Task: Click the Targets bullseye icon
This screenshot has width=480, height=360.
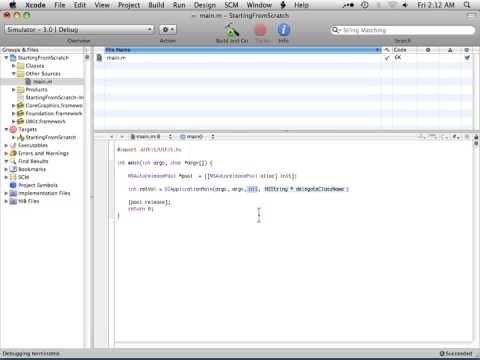Action: point(13,129)
